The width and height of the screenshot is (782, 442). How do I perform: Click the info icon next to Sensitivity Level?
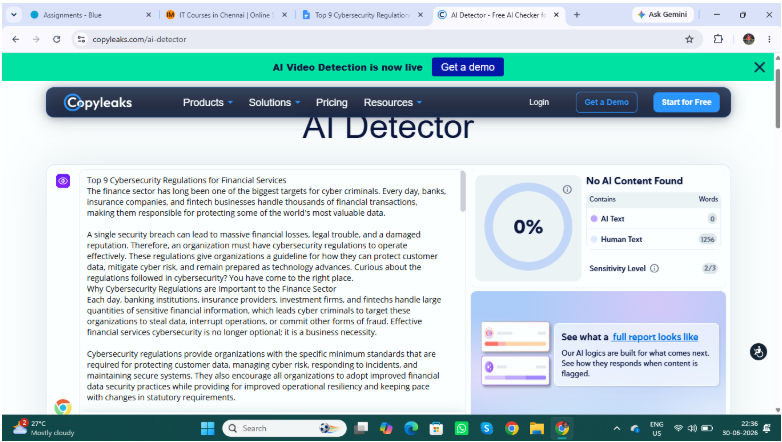coord(654,268)
